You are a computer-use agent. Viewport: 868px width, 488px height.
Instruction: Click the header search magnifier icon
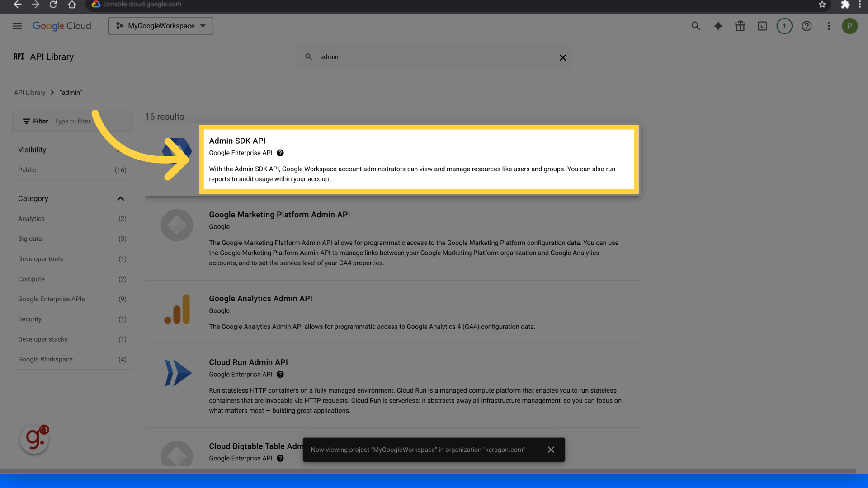pyautogui.click(x=696, y=26)
